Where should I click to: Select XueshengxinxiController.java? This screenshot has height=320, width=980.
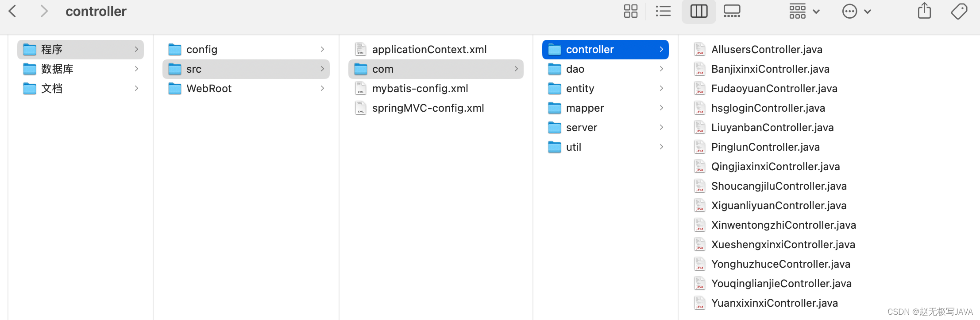click(x=783, y=244)
